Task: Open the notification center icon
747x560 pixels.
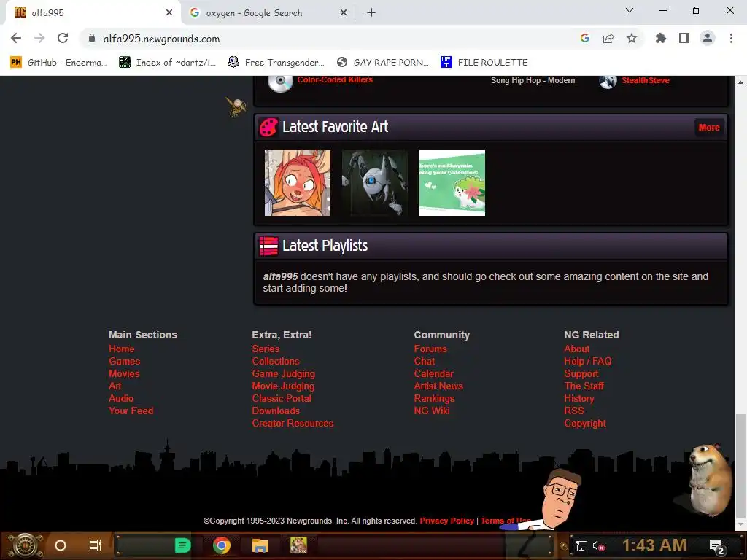Action: point(716,546)
